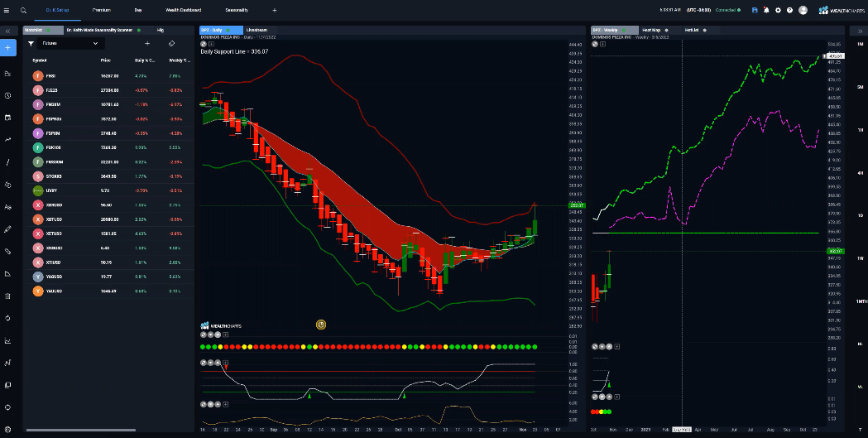
Task: Open the symbol search magnifier
Action: (x=23, y=10)
